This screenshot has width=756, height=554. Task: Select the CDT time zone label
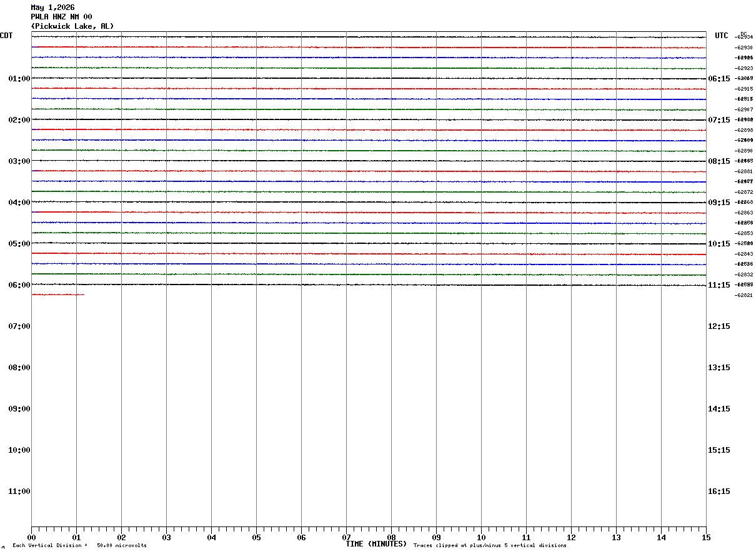coord(6,36)
